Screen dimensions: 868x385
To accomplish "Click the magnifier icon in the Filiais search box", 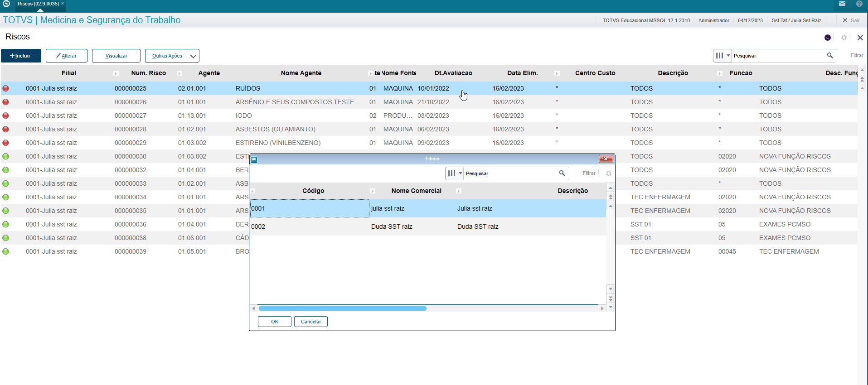I will tap(562, 173).
